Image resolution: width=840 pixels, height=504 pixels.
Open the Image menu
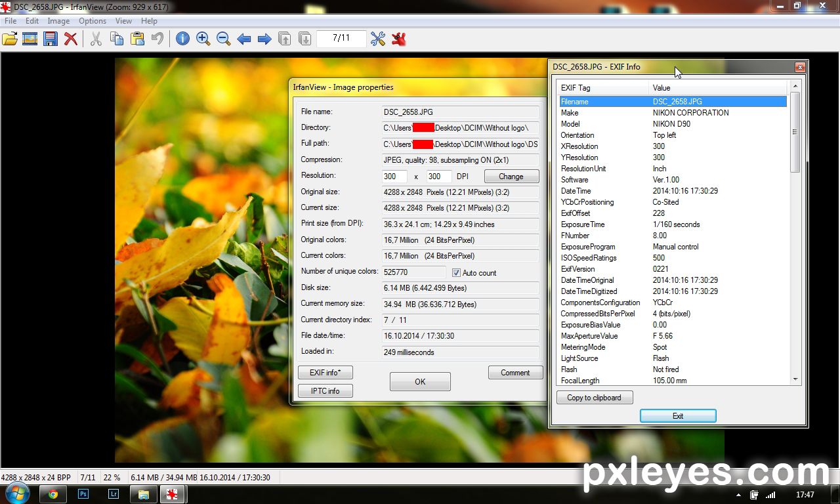point(58,21)
